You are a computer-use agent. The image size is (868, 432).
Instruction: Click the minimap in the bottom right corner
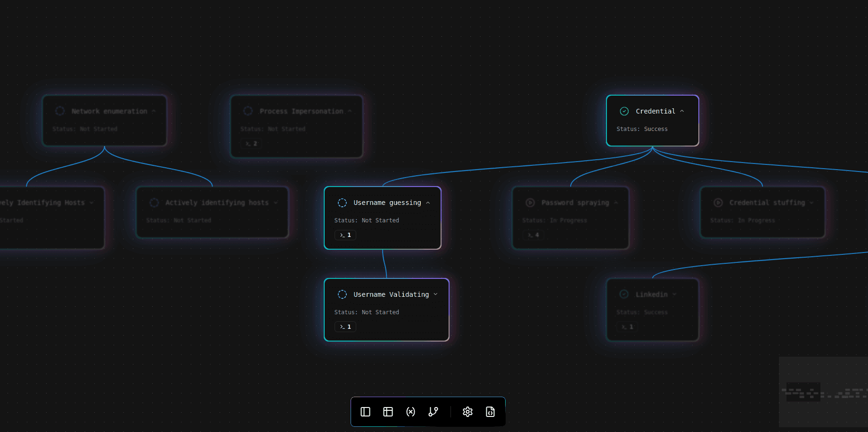[x=823, y=392]
